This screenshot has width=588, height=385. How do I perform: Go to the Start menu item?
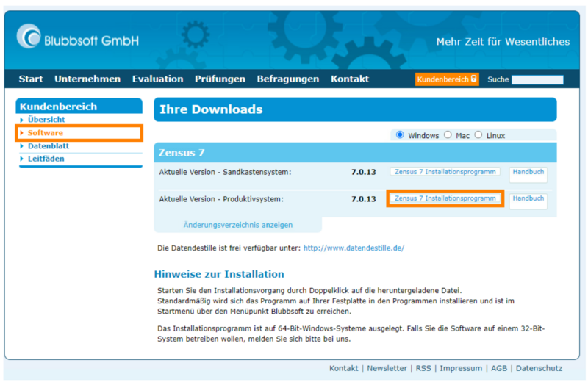tap(31, 79)
